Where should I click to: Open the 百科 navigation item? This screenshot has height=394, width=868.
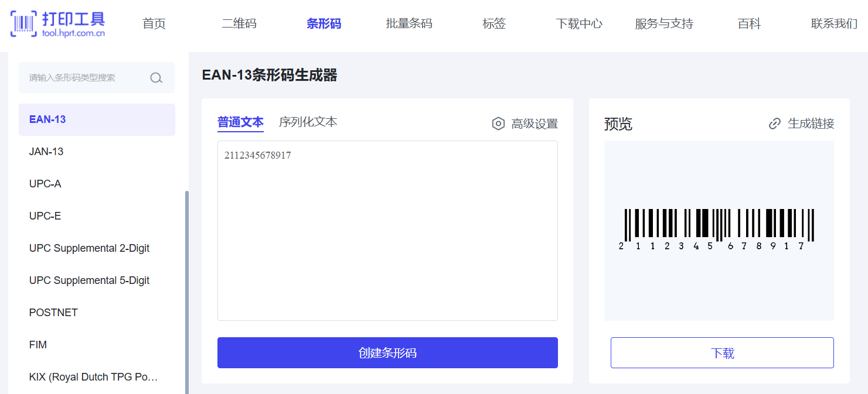point(749,23)
